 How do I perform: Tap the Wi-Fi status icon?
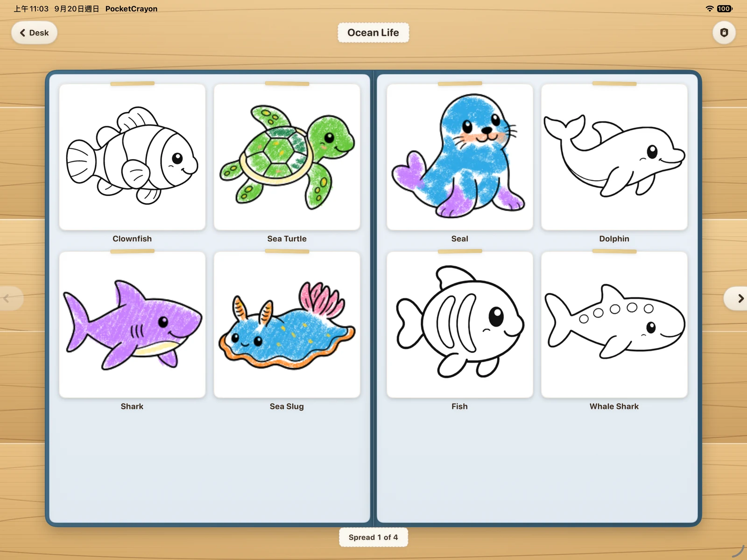(710, 8)
